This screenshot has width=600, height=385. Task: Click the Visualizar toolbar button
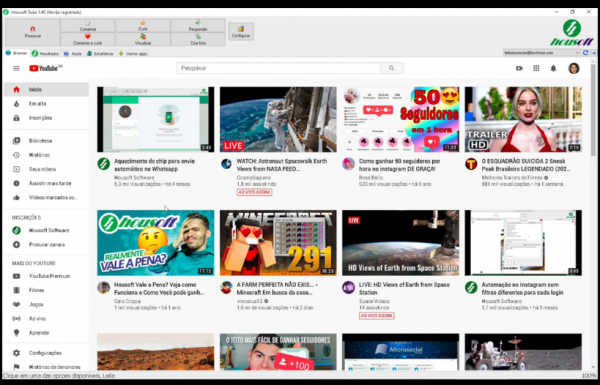point(143,39)
